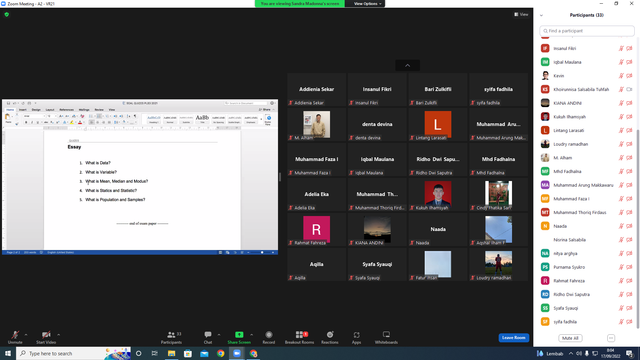The height and width of the screenshot is (360, 640).
Task: Open Microsoft Store from the taskbar
Action: [x=188, y=353]
